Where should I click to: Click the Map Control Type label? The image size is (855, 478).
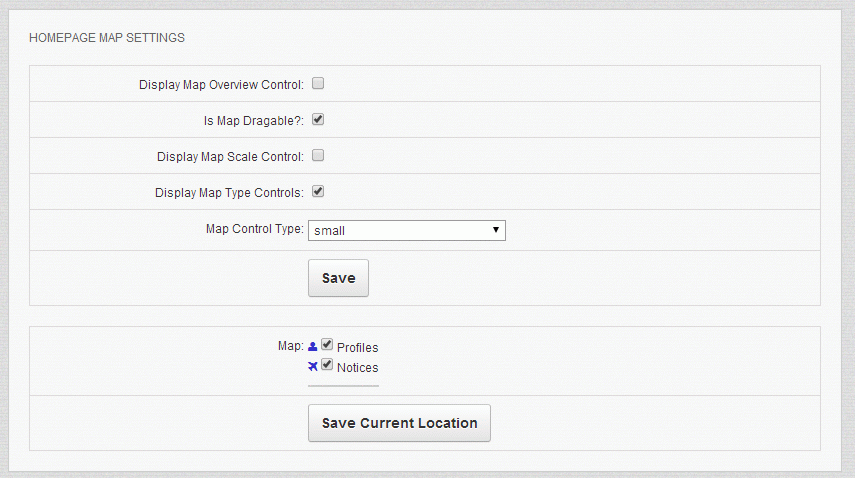(x=254, y=229)
